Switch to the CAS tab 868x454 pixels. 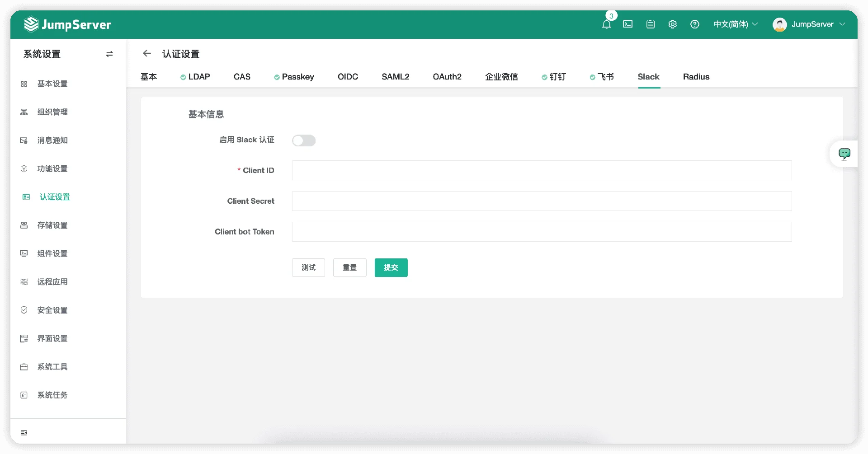point(242,77)
